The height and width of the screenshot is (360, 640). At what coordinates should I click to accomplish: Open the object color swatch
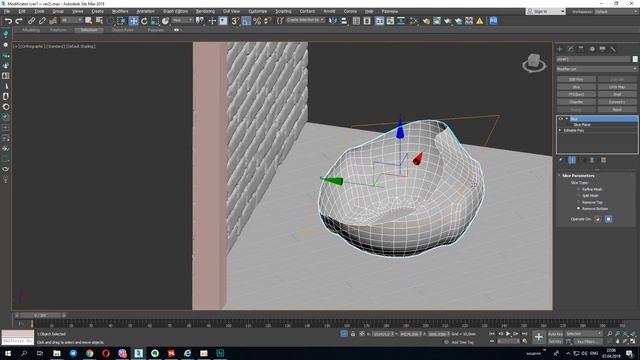point(635,59)
